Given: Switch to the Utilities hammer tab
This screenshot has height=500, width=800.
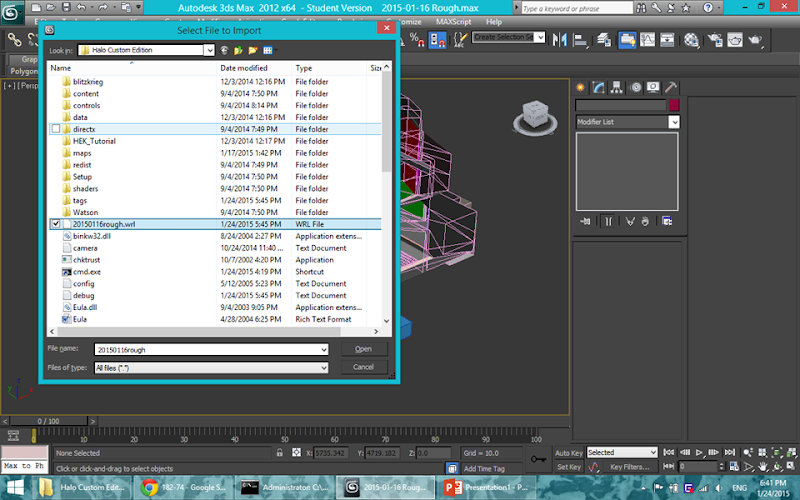Looking at the screenshot, I should [x=671, y=88].
